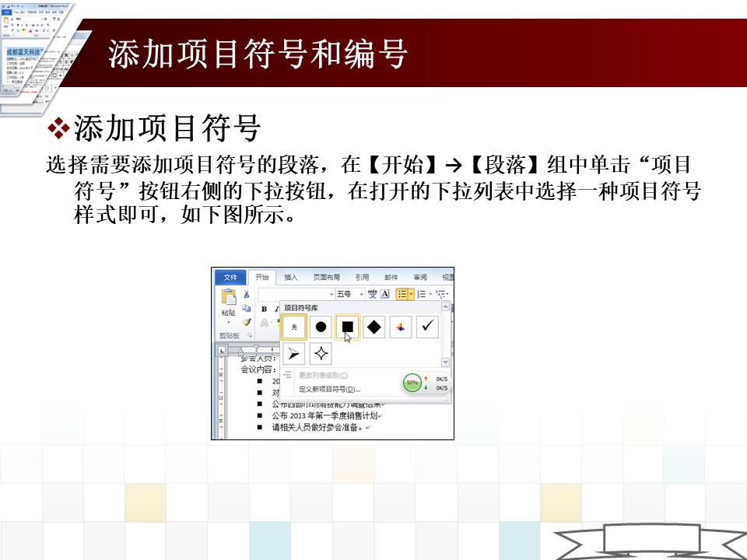Click the Cut scissors icon
The width and height of the screenshot is (747, 560).
tap(247, 294)
